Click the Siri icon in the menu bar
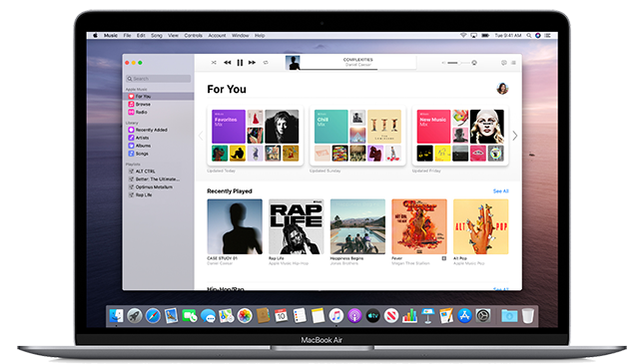This screenshot has height=364, width=644. pyautogui.click(x=538, y=36)
